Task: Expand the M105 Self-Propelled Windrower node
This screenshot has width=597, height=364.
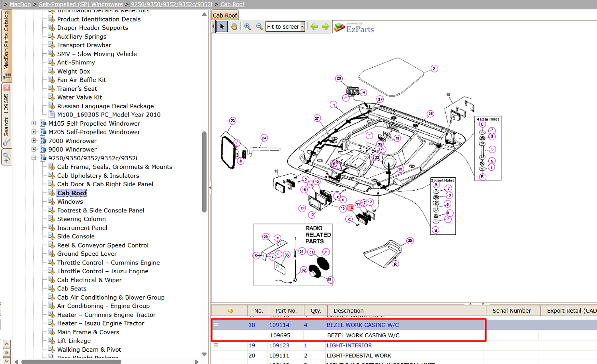Action: click(34, 123)
